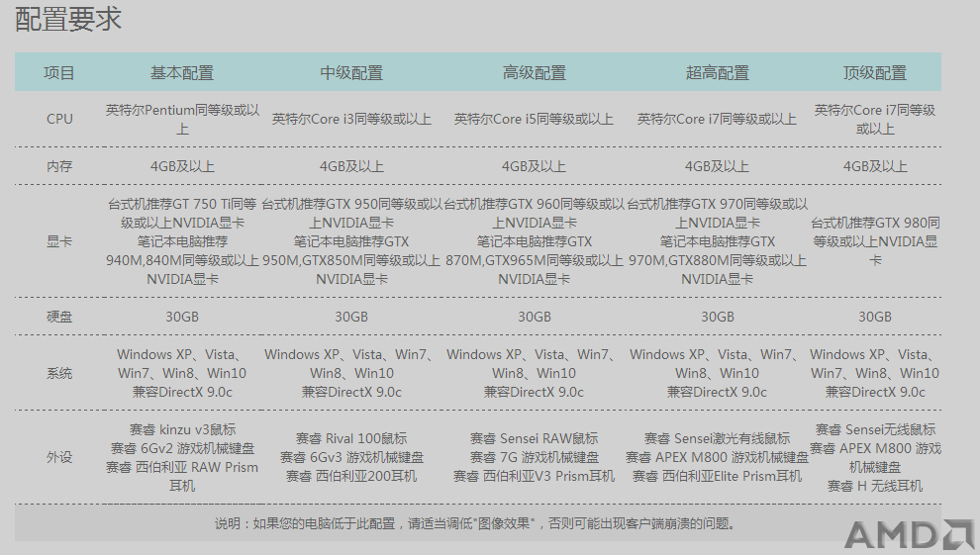Click 30GB under 中级配置
This screenshot has height=555, width=980.
[351, 317]
